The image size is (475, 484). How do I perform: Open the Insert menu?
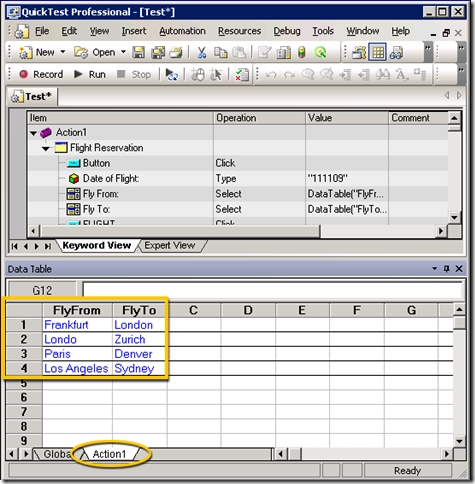pos(134,31)
